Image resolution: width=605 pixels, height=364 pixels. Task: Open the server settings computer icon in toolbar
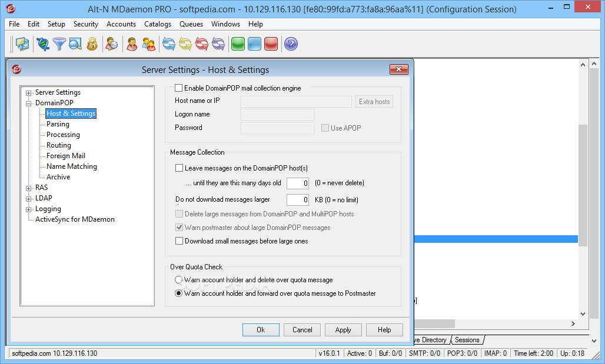tap(22, 44)
